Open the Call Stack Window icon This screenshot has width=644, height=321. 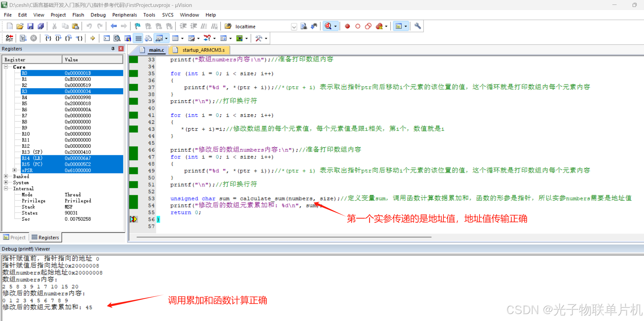point(149,38)
